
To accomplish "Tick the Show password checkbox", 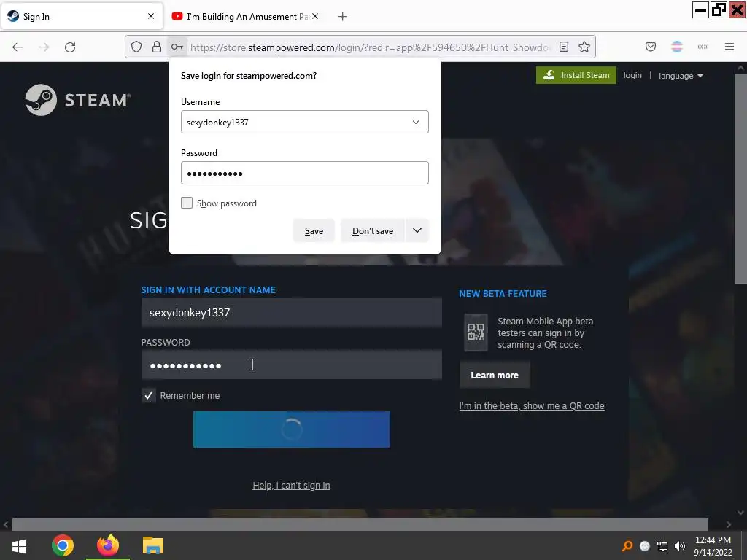I will click(187, 203).
